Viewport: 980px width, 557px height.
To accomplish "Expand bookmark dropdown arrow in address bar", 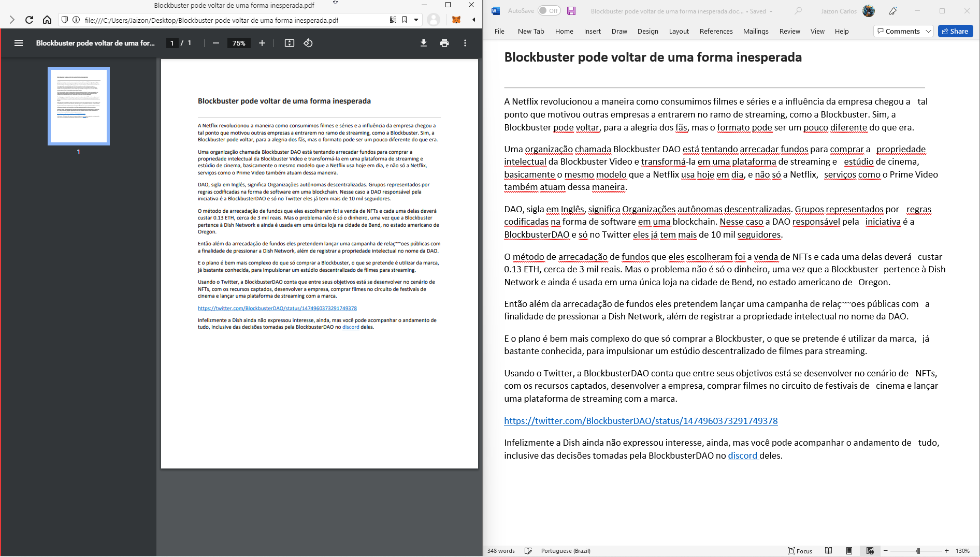I will [416, 20].
